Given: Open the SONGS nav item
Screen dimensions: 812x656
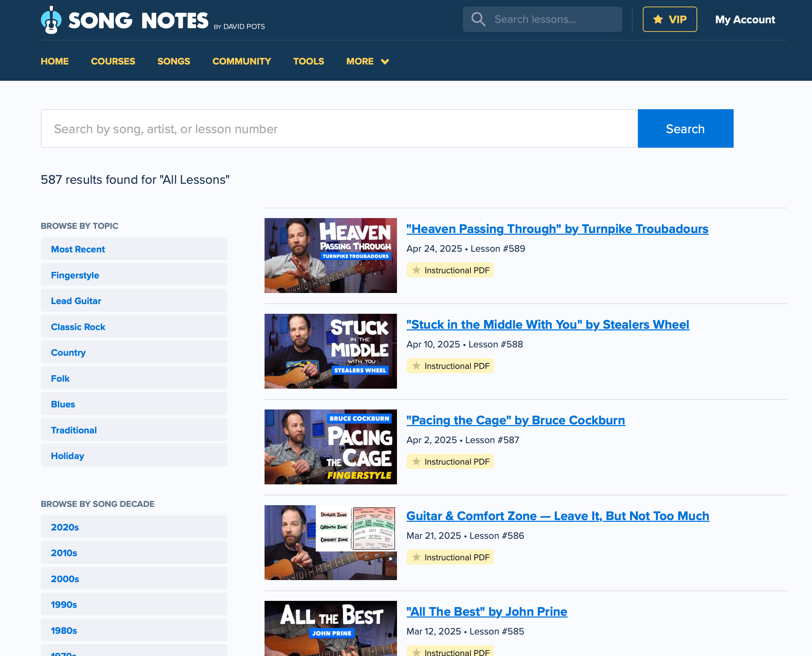Looking at the screenshot, I should [174, 61].
